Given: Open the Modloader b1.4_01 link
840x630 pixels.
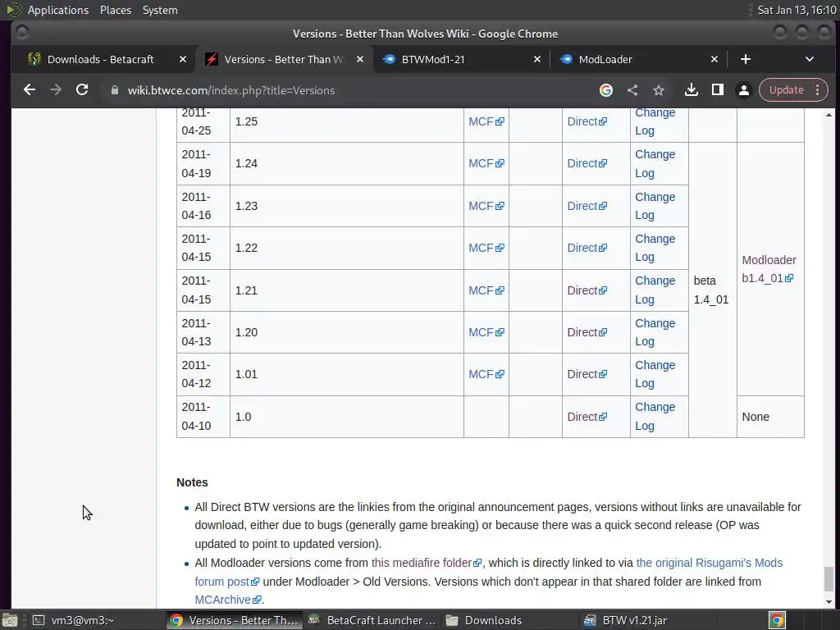Looking at the screenshot, I should pyautogui.click(x=769, y=269).
